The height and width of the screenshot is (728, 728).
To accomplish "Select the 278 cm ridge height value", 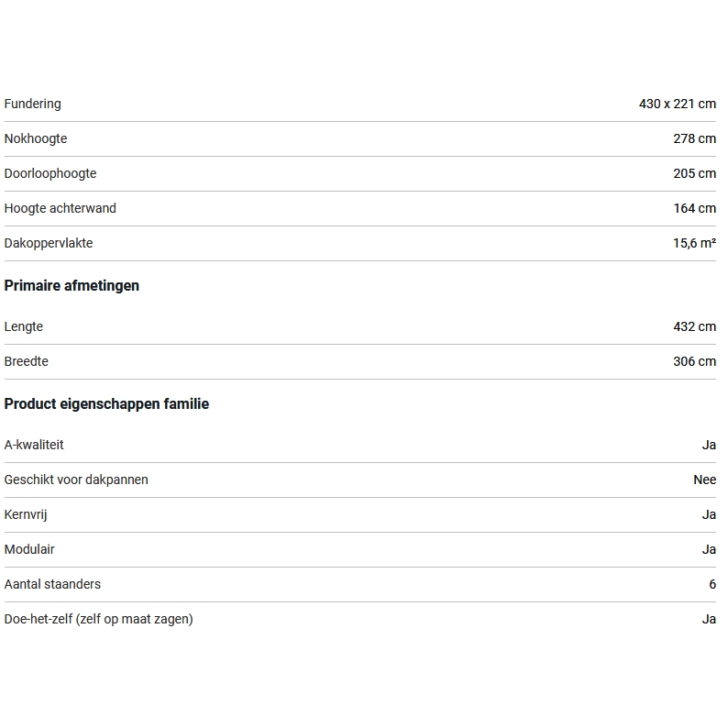I will click(694, 139).
